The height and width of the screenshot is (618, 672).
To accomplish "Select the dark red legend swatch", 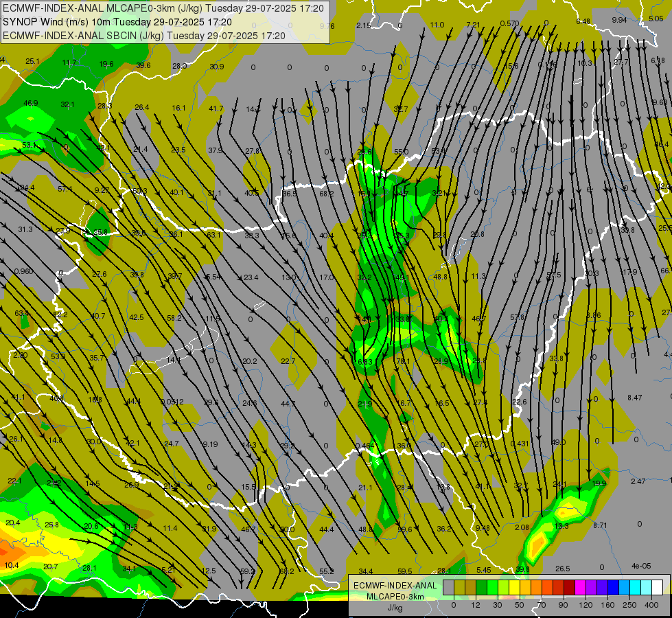I will tap(569, 587).
